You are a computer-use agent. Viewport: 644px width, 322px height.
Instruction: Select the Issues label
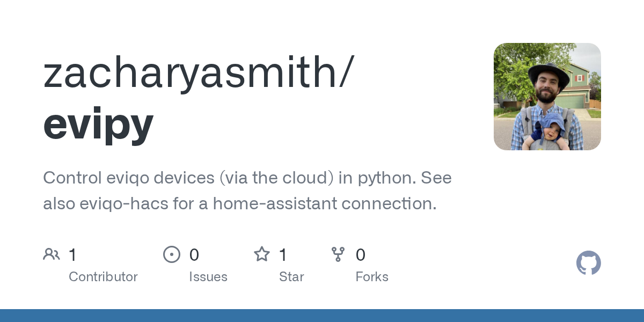click(x=208, y=277)
